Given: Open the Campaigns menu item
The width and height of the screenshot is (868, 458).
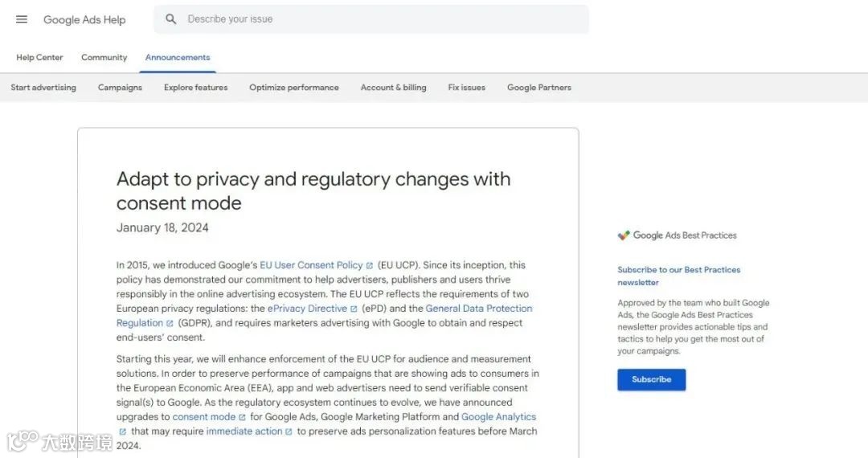Looking at the screenshot, I should (x=120, y=88).
